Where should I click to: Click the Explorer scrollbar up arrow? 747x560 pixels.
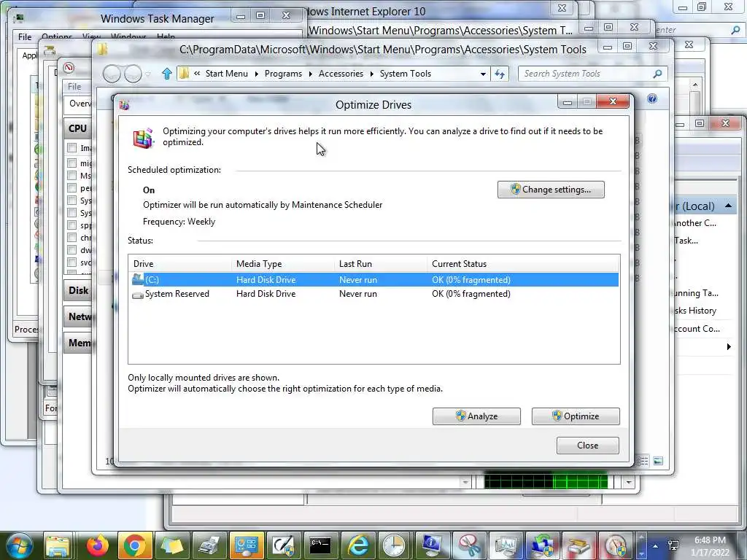pyautogui.click(x=695, y=85)
